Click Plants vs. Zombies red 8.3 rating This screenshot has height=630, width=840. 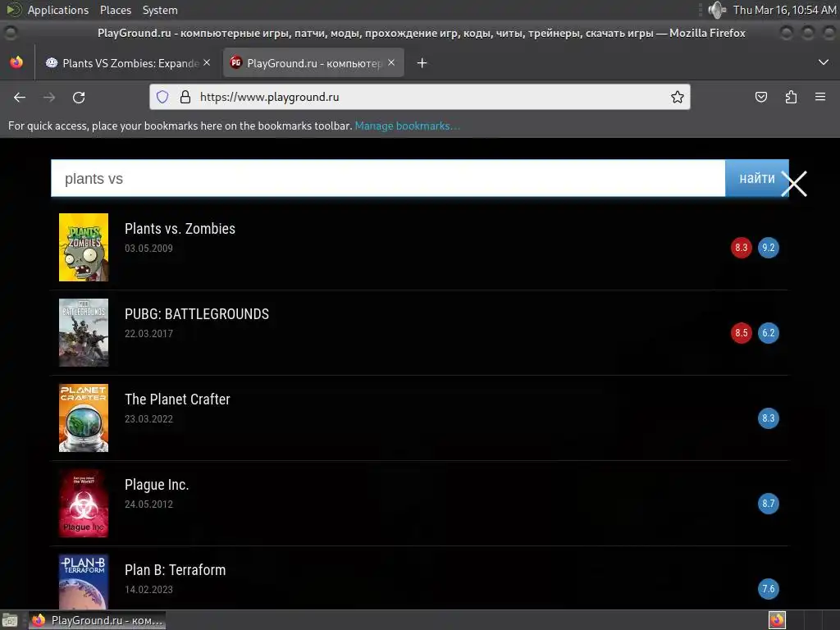(x=741, y=248)
